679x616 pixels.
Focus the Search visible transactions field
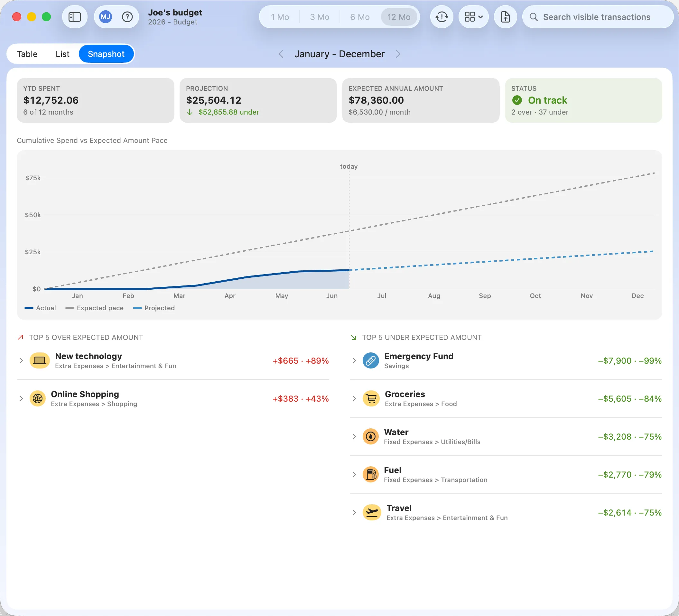point(598,17)
